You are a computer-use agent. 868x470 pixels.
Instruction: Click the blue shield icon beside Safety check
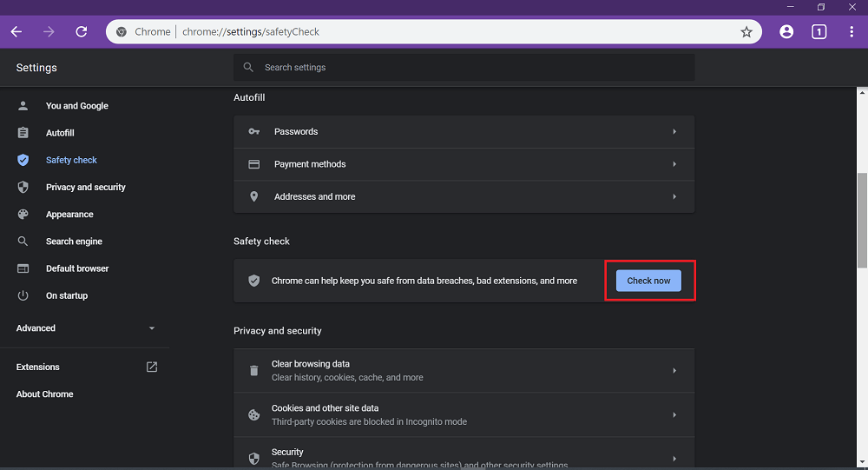click(x=23, y=160)
